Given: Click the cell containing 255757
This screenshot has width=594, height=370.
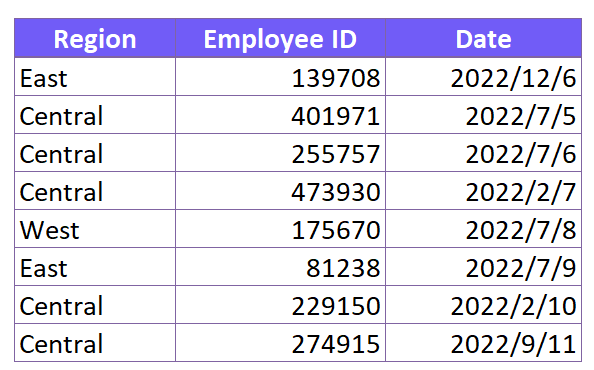Looking at the screenshot, I should (280, 153).
